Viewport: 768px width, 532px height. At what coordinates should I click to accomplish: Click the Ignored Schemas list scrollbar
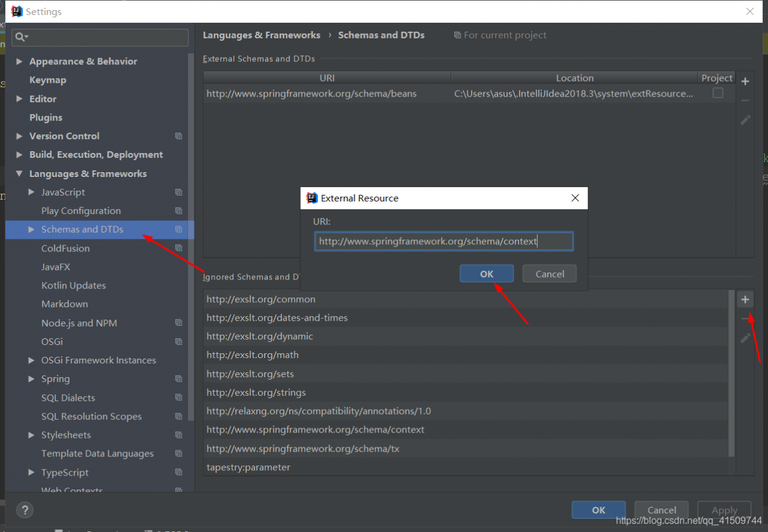[731, 373]
